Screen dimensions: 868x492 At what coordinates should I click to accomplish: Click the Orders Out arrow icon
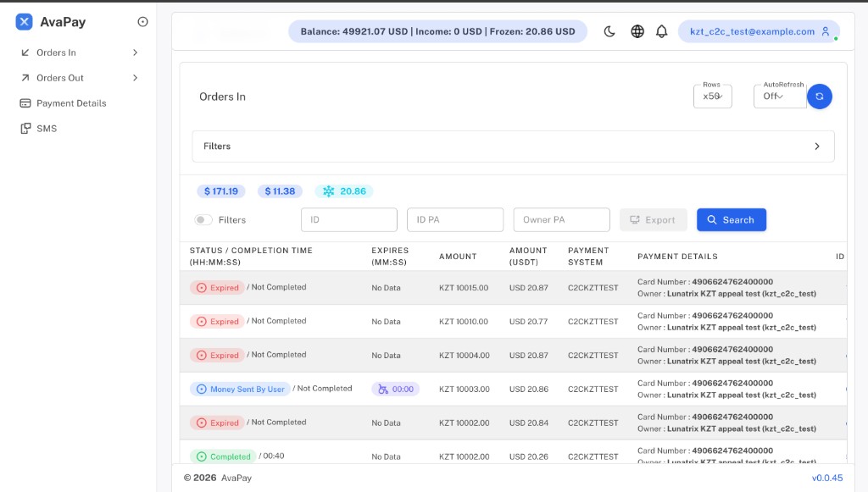(25, 78)
